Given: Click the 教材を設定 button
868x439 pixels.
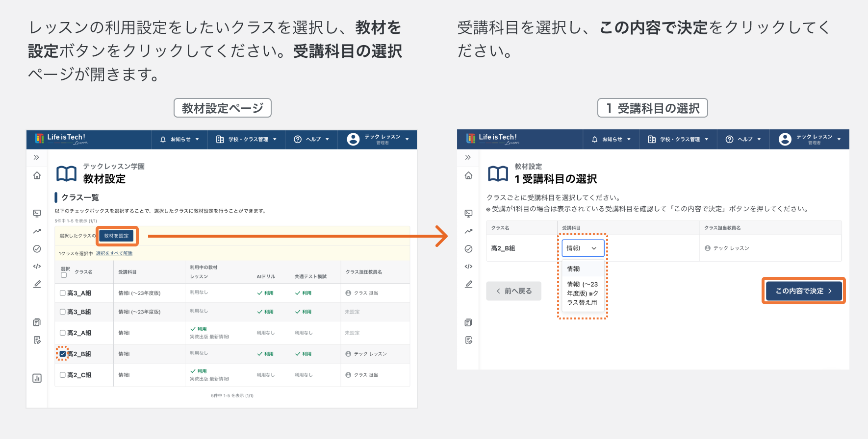Looking at the screenshot, I should [x=116, y=236].
